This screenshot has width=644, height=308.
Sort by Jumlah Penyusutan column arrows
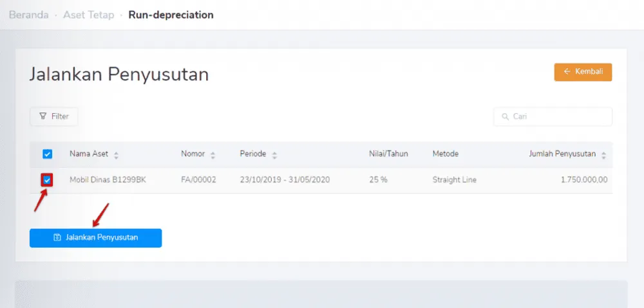pyautogui.click(x=603, y=155)
